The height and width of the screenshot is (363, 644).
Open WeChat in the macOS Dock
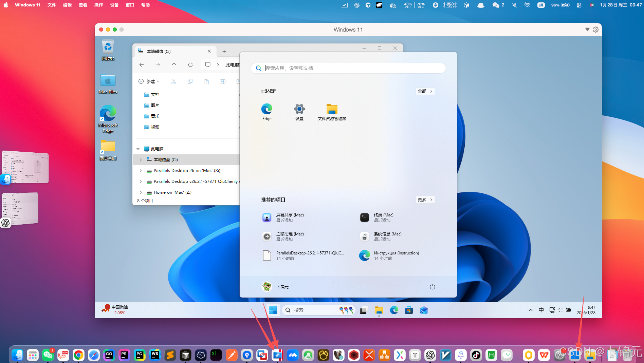[48, 355]
